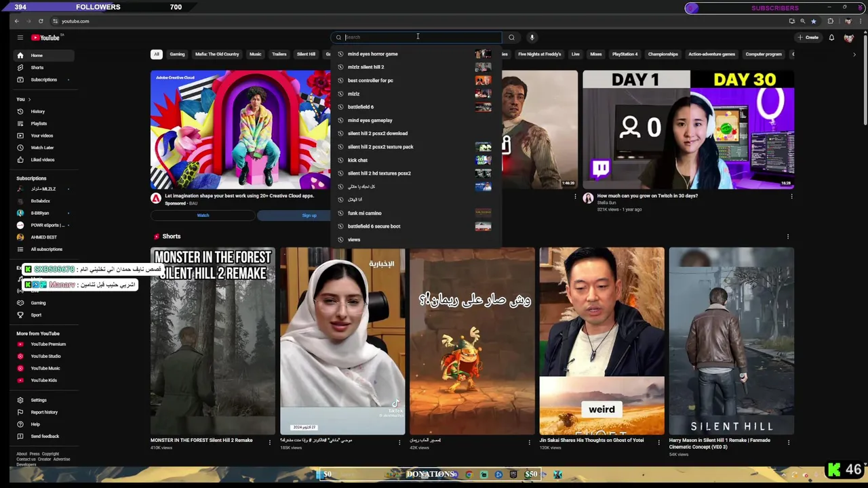Select the Five Nights at Freddy's chip
868x488 pixels.
[x=539, y=54]
